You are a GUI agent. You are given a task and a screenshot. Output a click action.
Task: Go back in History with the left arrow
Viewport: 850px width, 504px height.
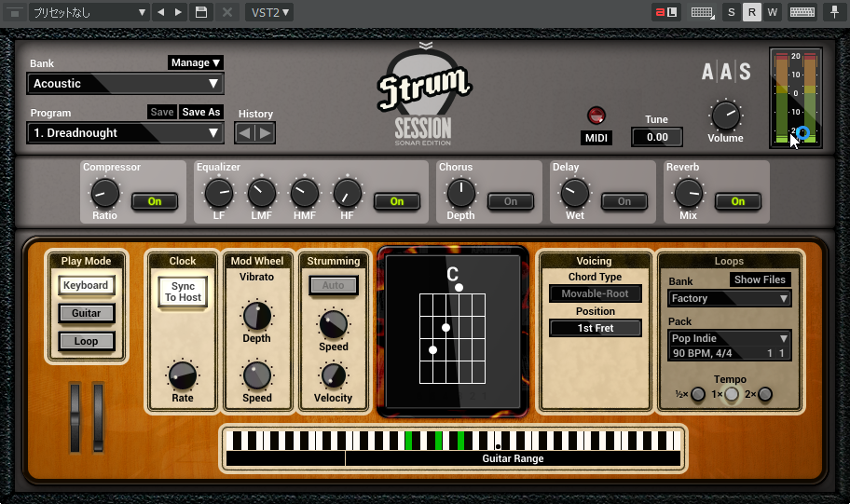pyautogui.click(x=244, y=133)
